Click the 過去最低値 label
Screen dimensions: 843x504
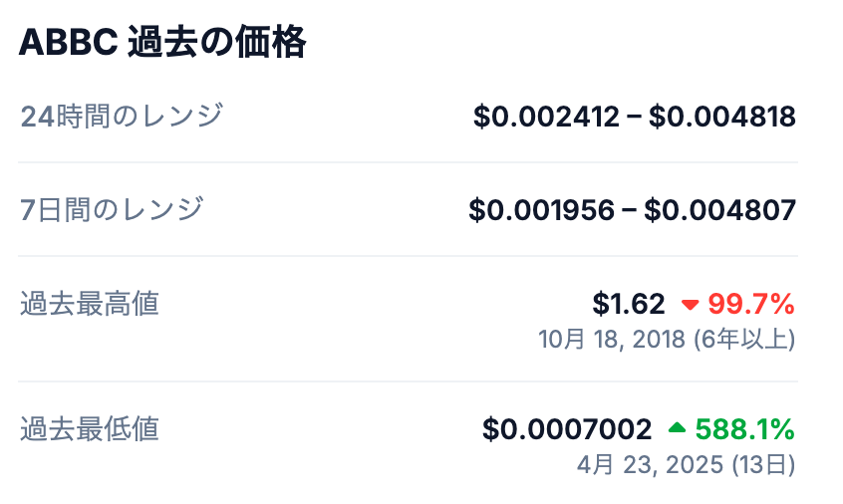pos(90,428)
